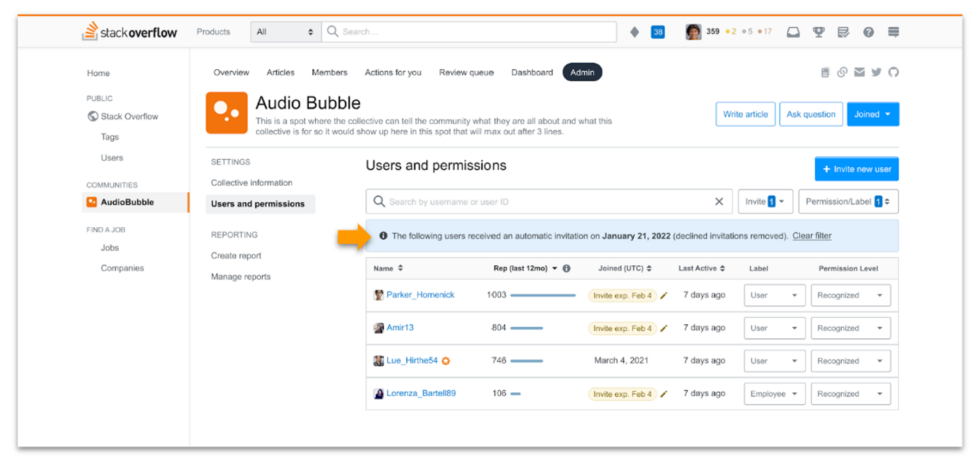Click the AudioBubble sidebar icon
Viewport: 980px width, 467px height.
coord(91,202)
